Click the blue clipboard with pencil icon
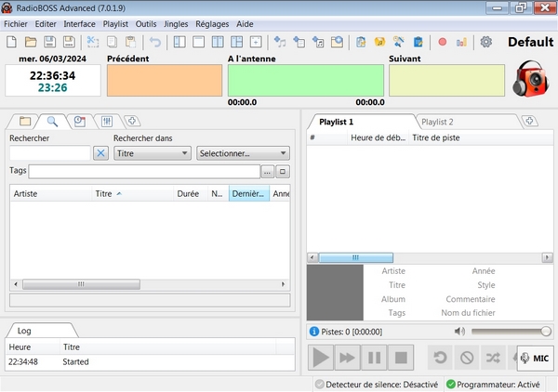The height and width of the screenshot is (392, 558). point(418,42)
